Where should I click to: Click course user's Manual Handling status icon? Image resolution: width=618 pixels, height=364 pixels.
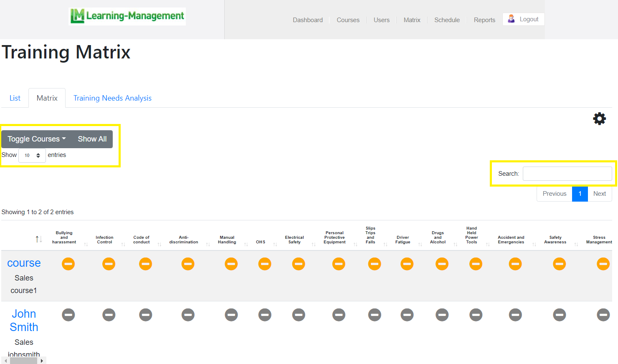231,264
